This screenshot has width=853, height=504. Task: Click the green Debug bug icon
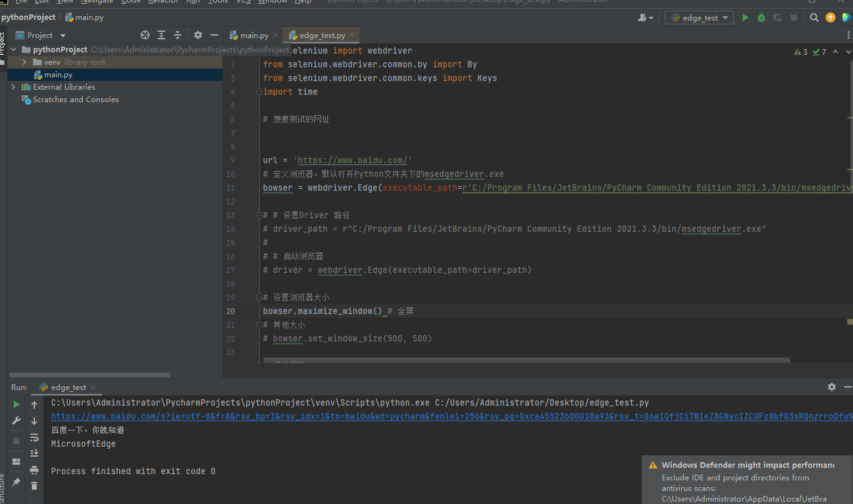coord(761,18)
